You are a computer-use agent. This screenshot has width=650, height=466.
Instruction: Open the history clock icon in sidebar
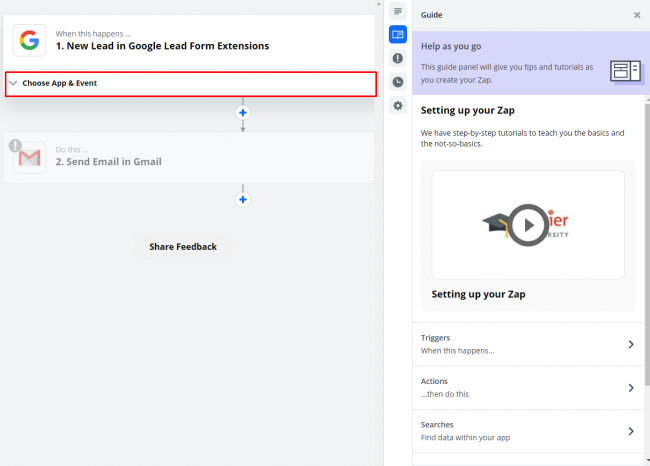(x=398, y=82)
